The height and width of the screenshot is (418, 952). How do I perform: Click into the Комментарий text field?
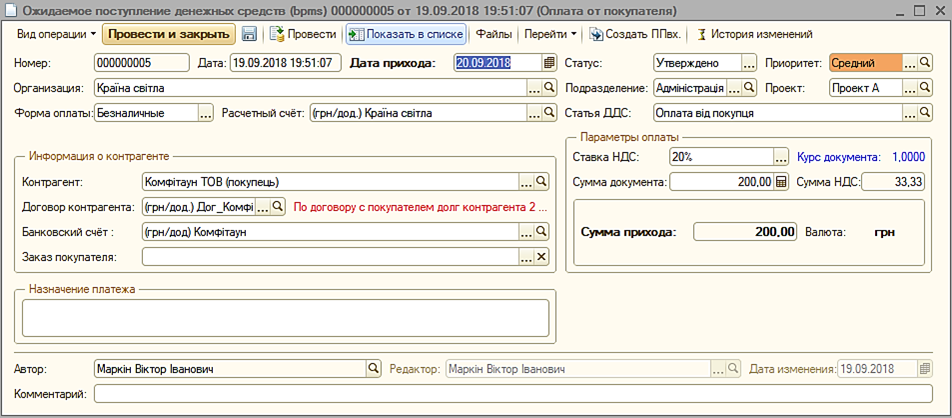click(512, 394)
